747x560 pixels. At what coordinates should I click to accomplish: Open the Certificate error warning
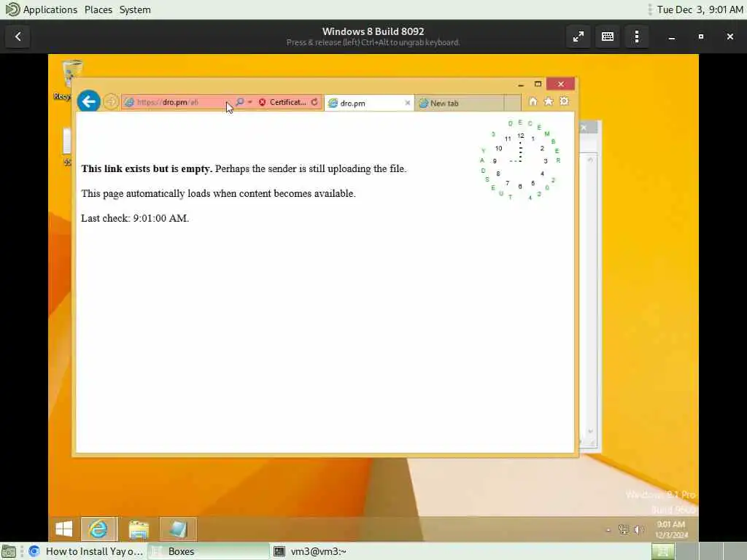click(282, 102)
